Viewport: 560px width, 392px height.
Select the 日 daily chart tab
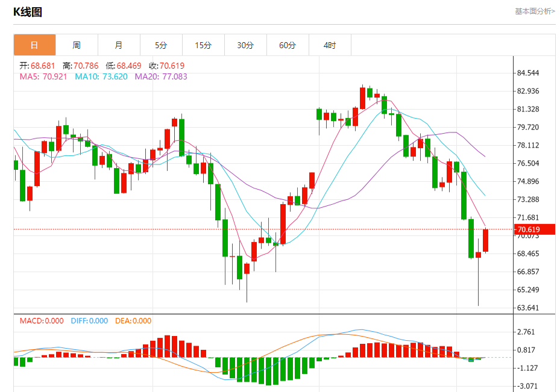click(x=34, y=45)
